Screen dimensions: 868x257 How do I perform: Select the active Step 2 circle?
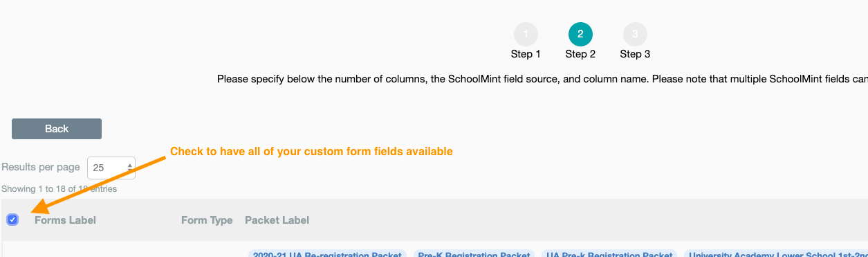(580, 34)
